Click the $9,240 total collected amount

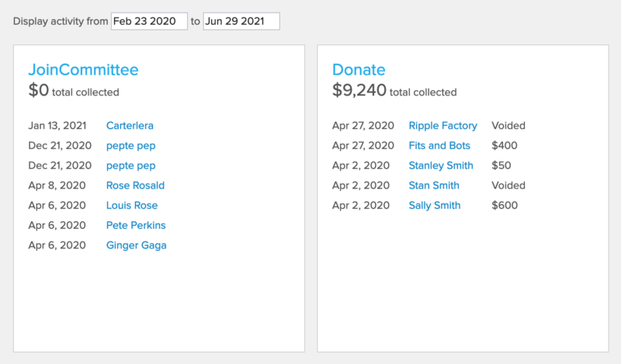(359, 90)
